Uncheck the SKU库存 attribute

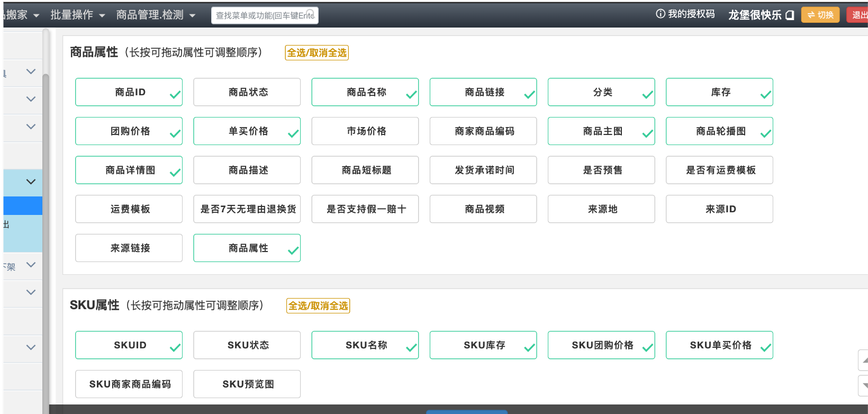pos(483,345)
